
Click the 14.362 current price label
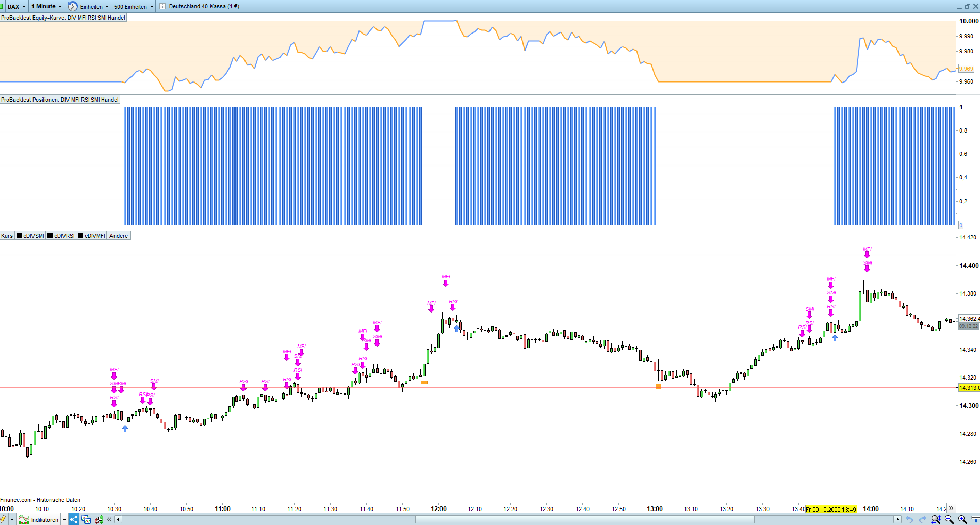coord(969,319)
